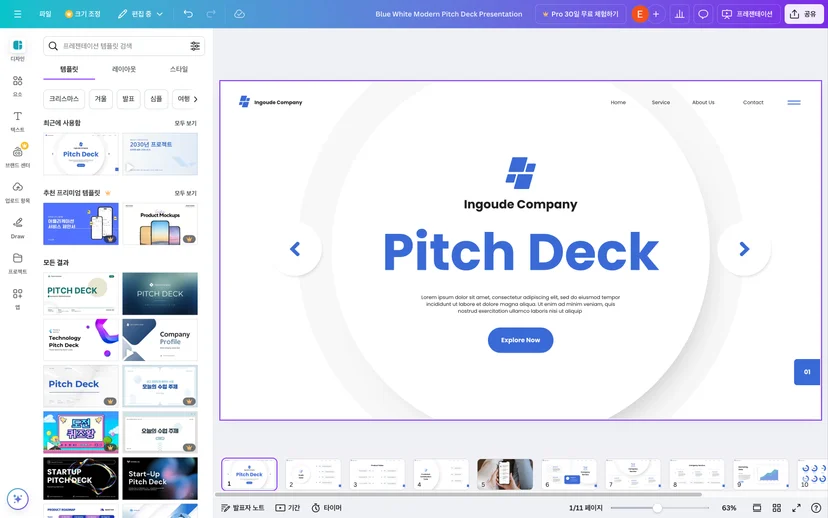
Task: Choose the STARTUP PITCH DECK dark template
Action: pos(81,478)
